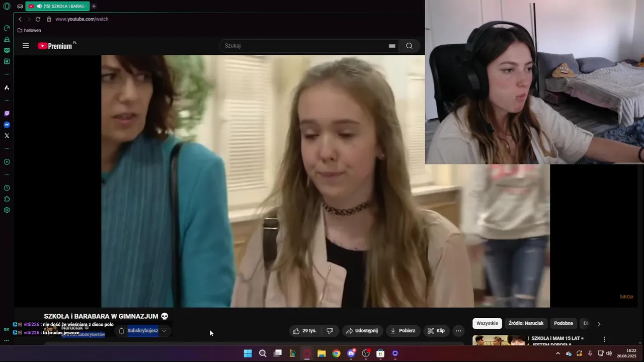The image size is (644, 362).
Task: Dislike the video with thumbs down
Action: (330, 331)
